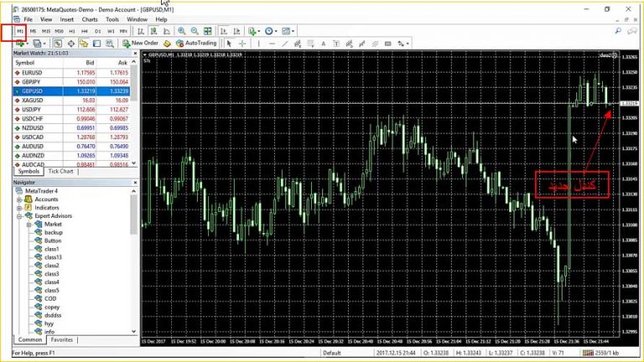Viewport: 644px width, 362px height.
Task: Open Templates dropdown arrow
Action: pyautogui.click(x=293, y=31)
